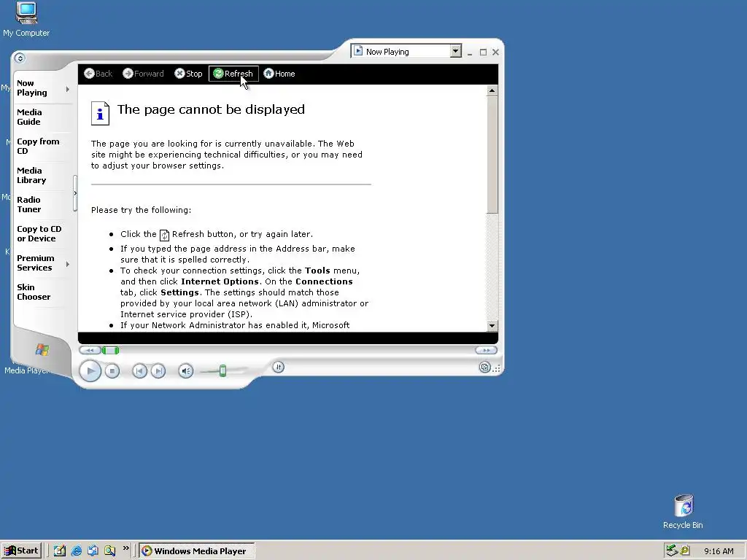Click the Stop navigation button
The height and width of the screenshot is (560, 747).
[189, 74]
